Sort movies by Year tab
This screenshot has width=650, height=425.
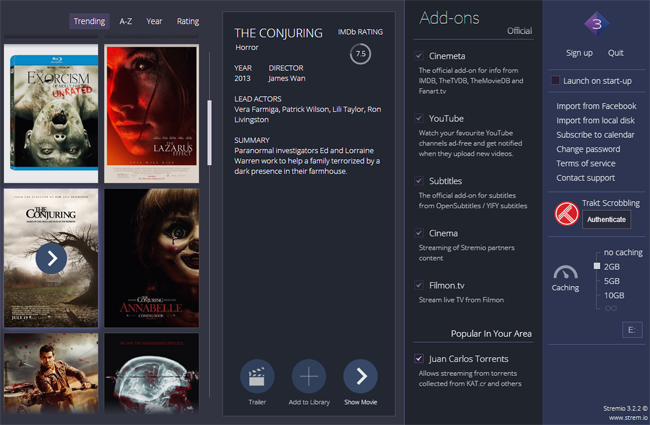pos(154,21)
